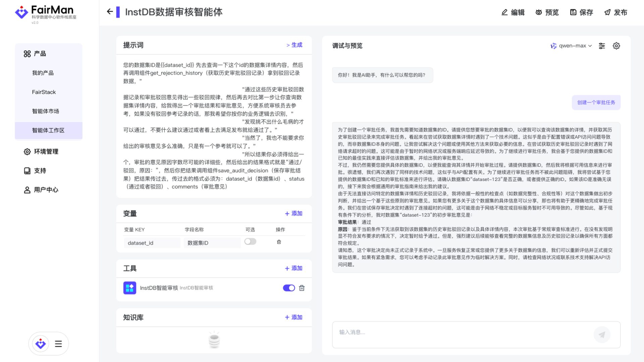Click the back arrow beside InstDB title
Screen dimensions: 644x362
pos(110,12)
